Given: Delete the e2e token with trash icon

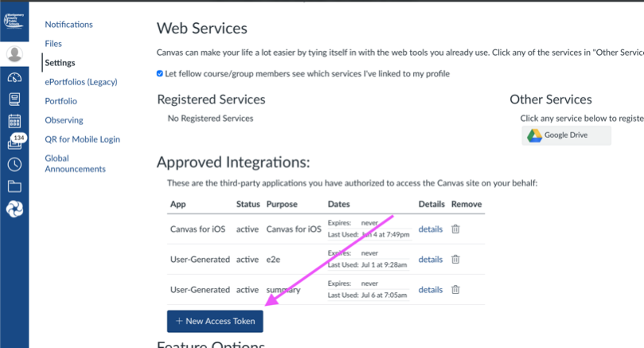Looking at the screenshot, I should [x=455, y=260].
